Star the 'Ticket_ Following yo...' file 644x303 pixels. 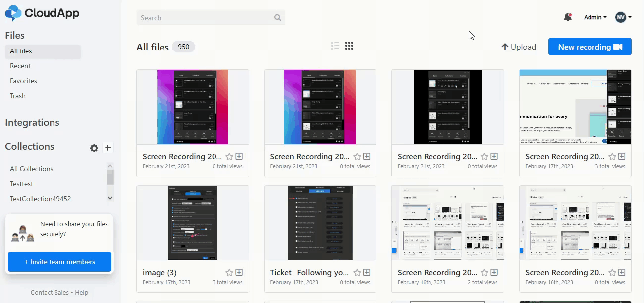[357, 272]
